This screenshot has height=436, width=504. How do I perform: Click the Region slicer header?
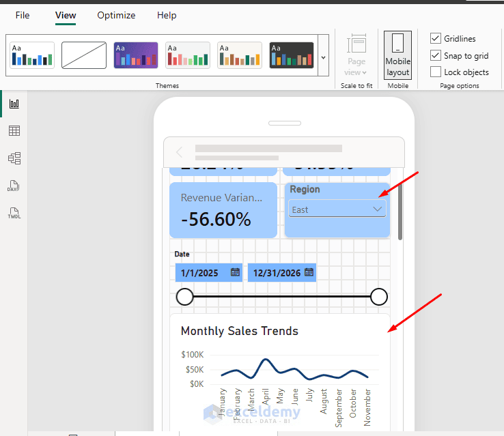pos(305,190)
